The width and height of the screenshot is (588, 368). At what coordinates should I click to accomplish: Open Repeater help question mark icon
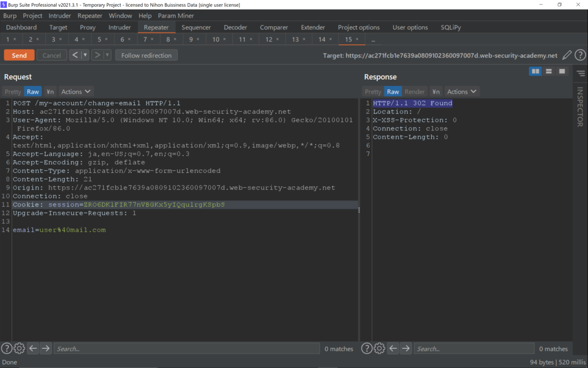pyautogui.click(x=580, y=55)
